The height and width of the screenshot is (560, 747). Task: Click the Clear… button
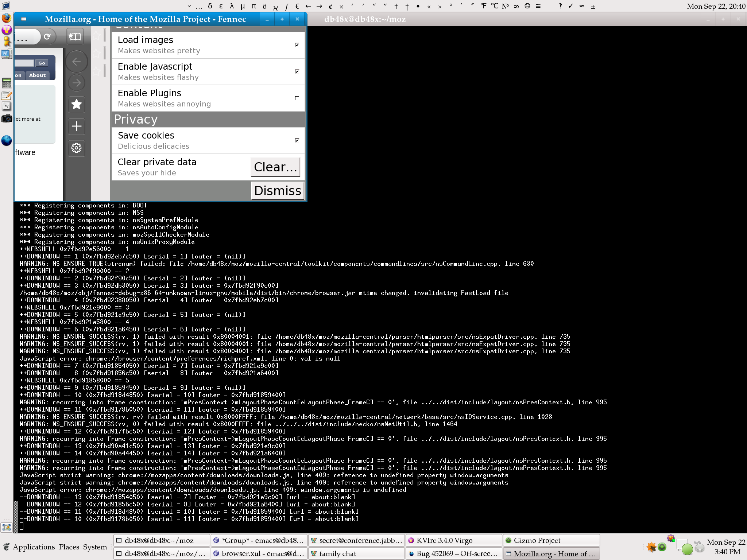pyautogui.click(x=275, y=167)
